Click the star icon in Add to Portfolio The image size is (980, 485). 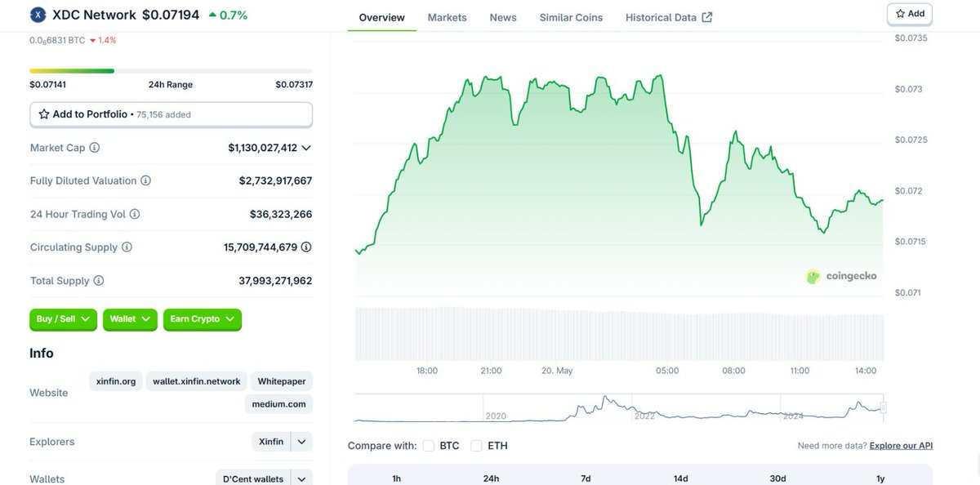click(x=44, y=114)
